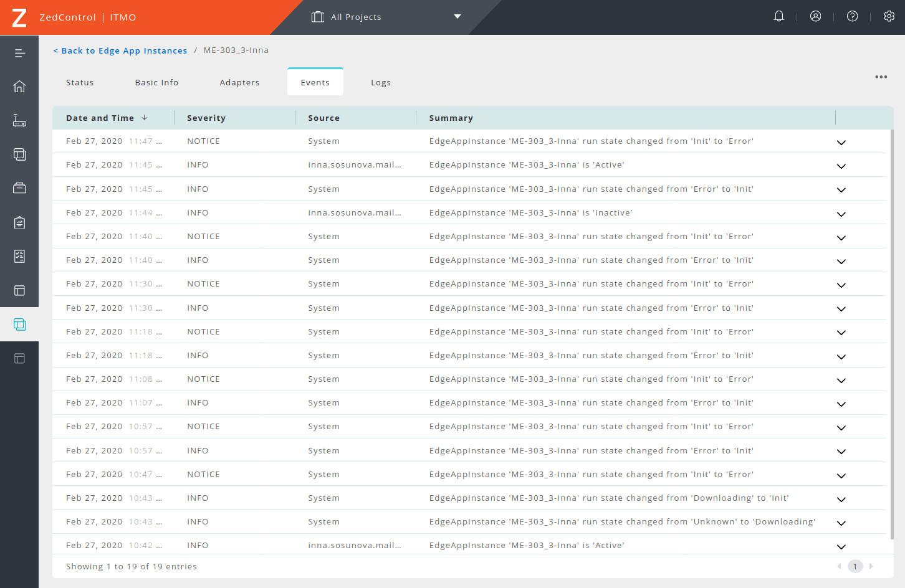The height and width of the screenshot is (588, 905).
Task: Switch to the Logs tab
Action: [380, 82]
